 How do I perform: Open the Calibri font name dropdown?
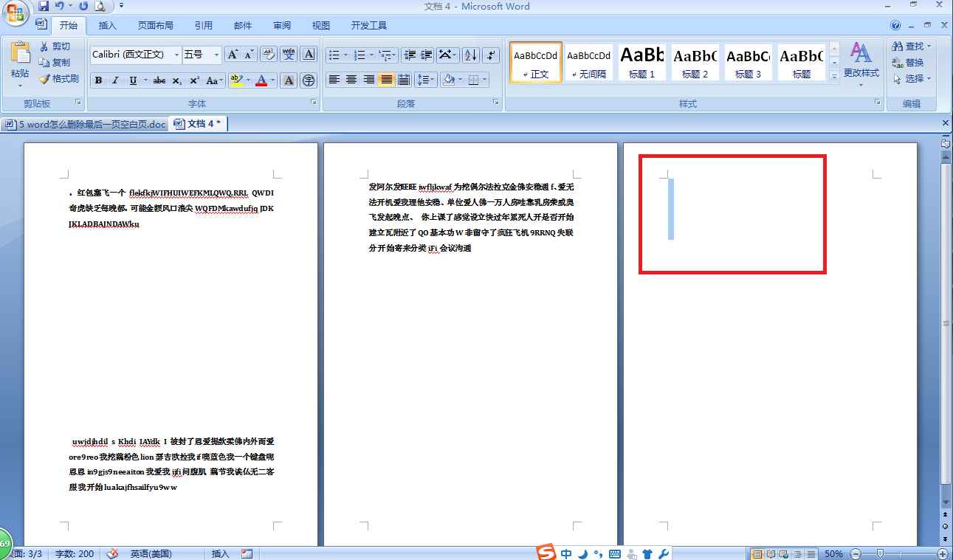[176, 55]
